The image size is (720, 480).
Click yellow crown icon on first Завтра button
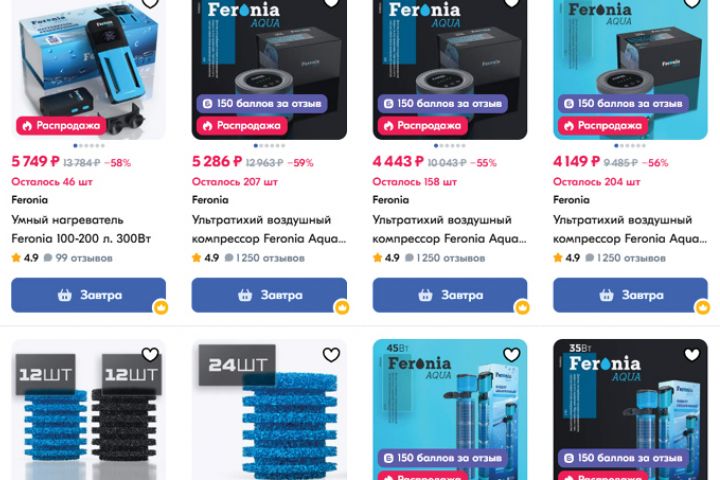point(161,307)
